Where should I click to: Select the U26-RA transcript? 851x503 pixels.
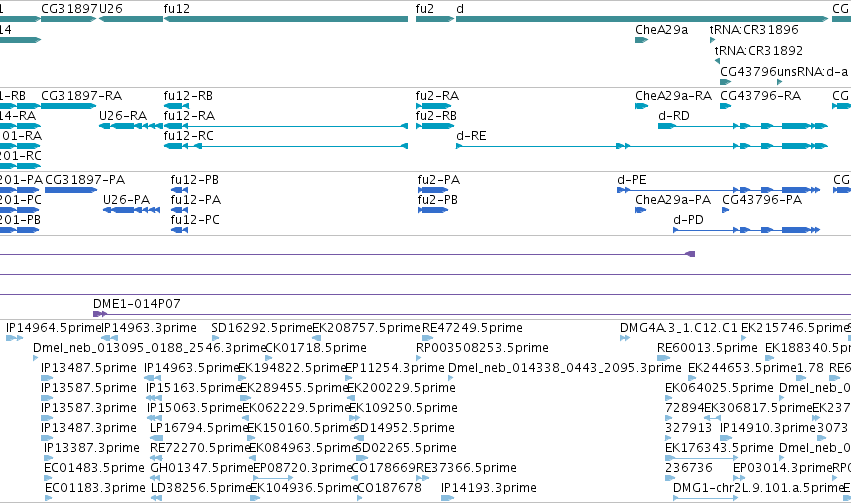(x=131, y=126)
